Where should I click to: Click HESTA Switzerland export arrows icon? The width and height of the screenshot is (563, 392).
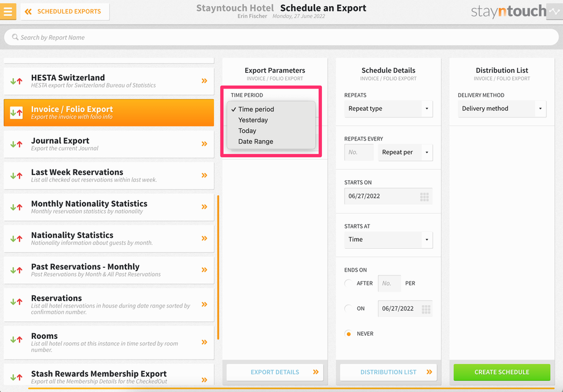[17, 81]
